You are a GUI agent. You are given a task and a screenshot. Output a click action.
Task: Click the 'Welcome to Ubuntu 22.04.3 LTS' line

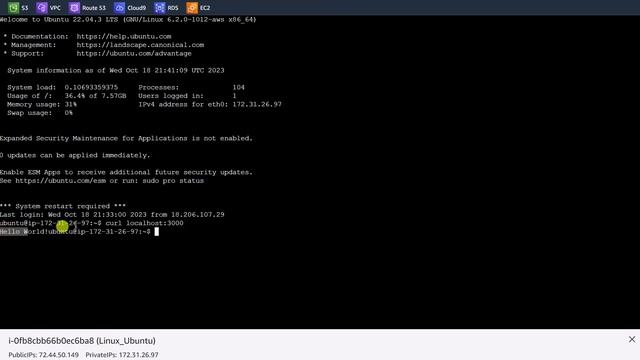point(128,20)
